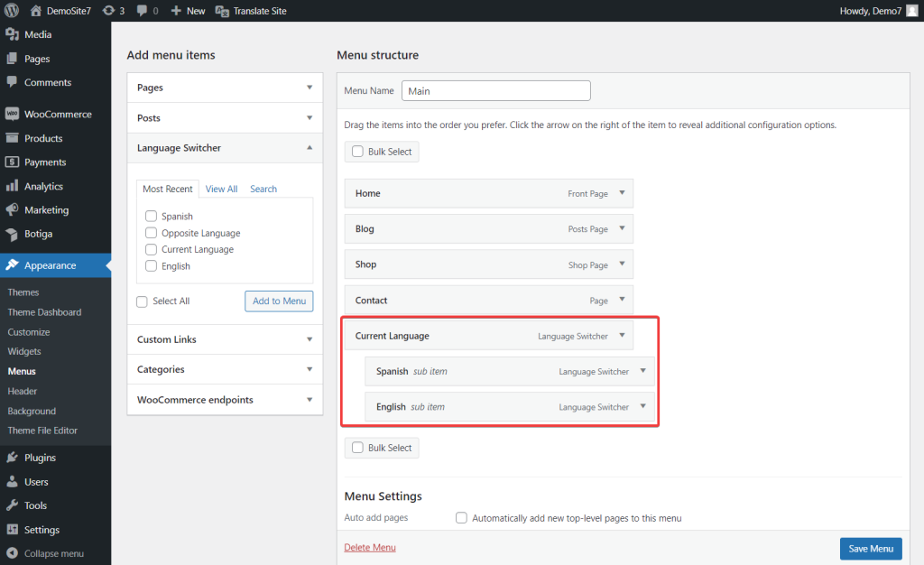Open the WordPress logo menu

[x=12, y=11]
